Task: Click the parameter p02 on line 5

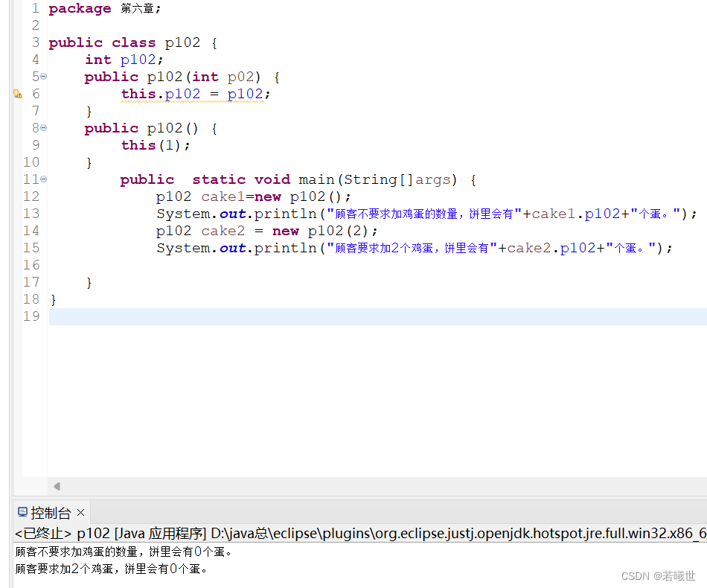Action: pyautogui.click(x=241, y=77)
